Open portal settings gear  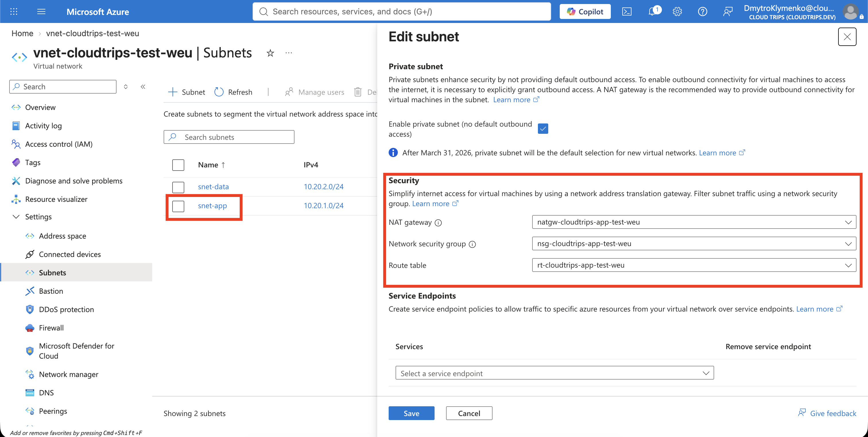coord(677,11)
